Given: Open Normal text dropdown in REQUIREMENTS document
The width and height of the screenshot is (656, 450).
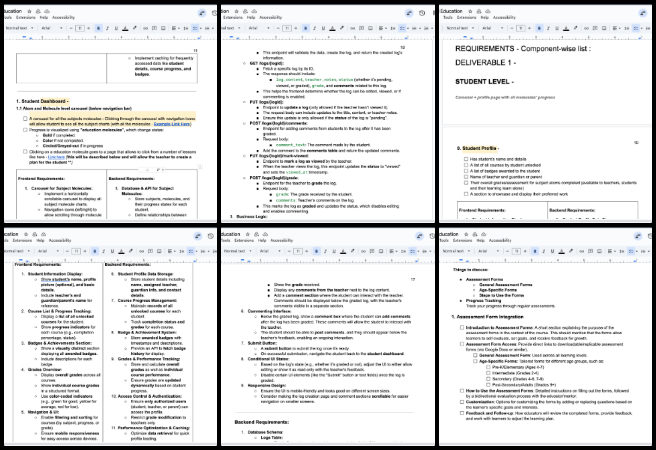Looking at the screenshot, I should (460, 28).
